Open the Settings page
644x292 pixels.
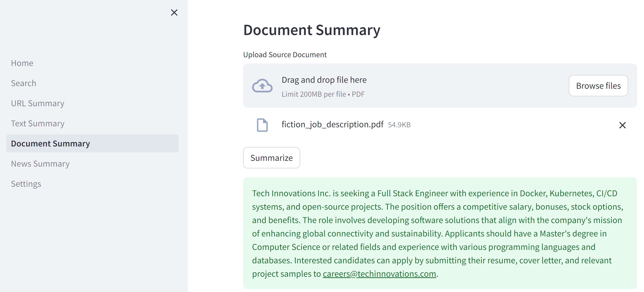click(26, 184)
